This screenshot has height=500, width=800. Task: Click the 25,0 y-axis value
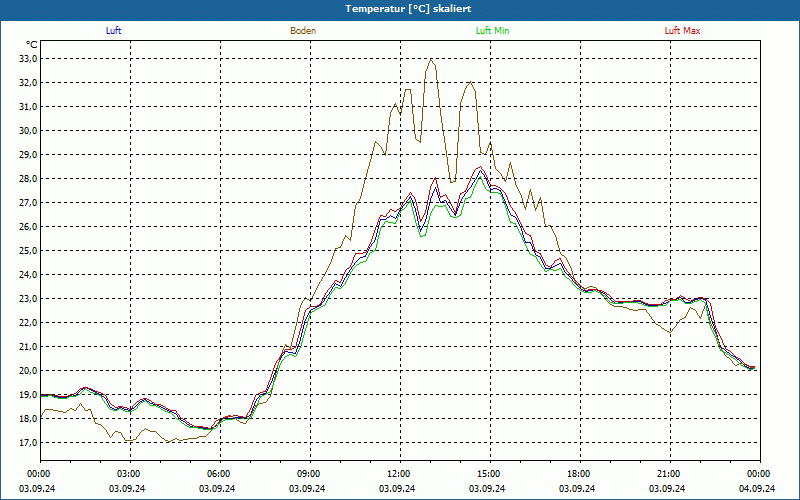(29, 251)
